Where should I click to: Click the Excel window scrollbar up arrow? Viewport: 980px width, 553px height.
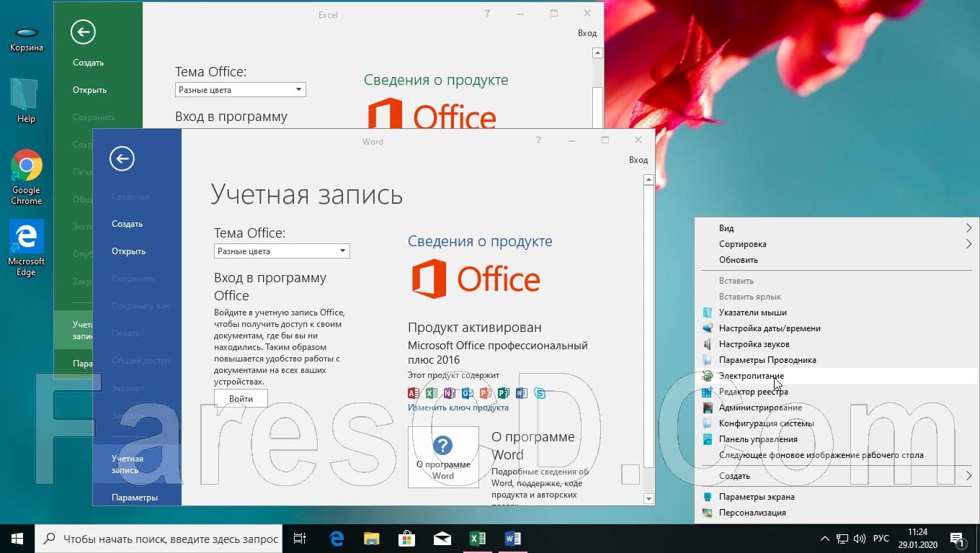coord(597,53)
